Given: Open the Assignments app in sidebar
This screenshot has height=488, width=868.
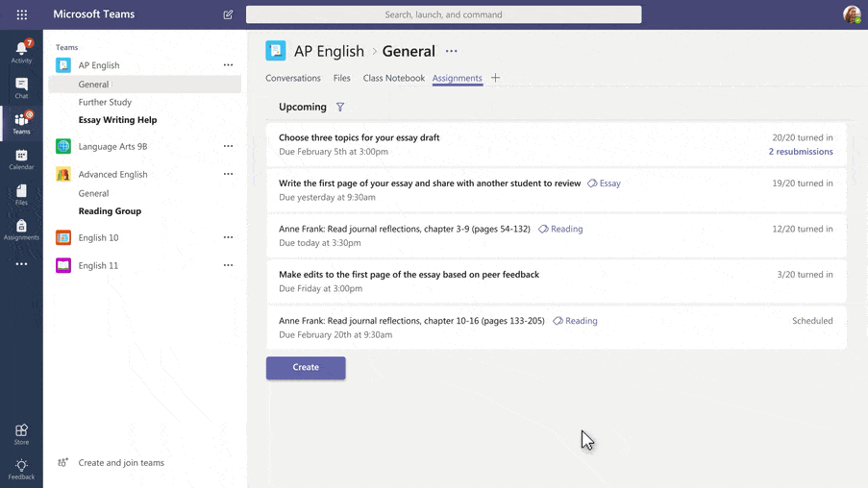Looking at the screenshot, I should pos(21,230).
